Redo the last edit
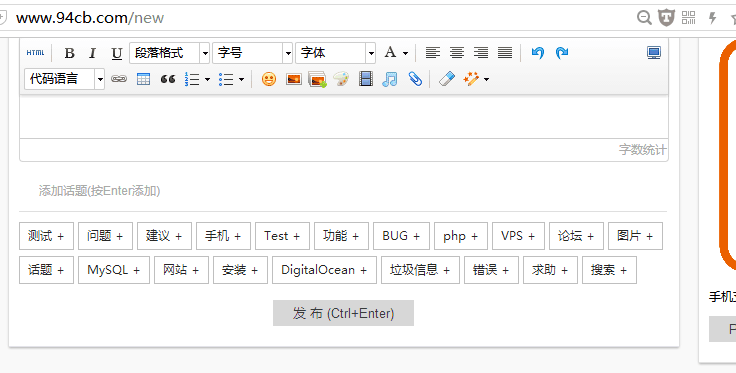Image resolution: width=736 pixels, height=373 pixels. coord(562,53)
